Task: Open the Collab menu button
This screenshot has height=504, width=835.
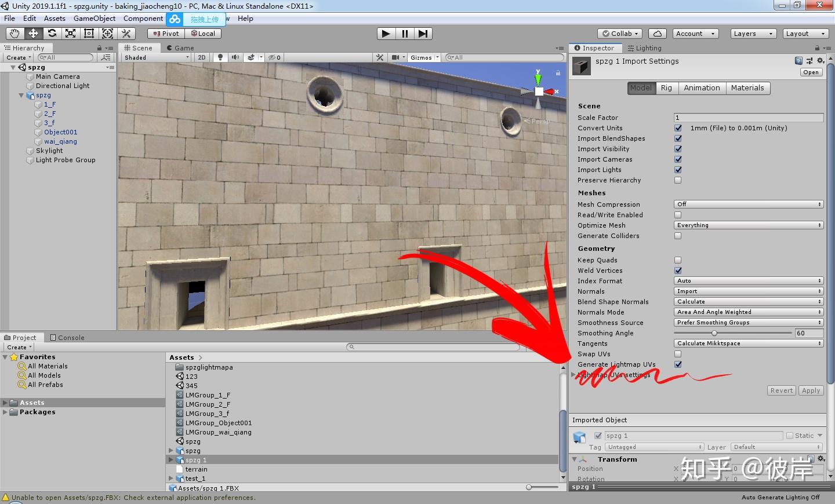Action: click(x=620, y=34)
